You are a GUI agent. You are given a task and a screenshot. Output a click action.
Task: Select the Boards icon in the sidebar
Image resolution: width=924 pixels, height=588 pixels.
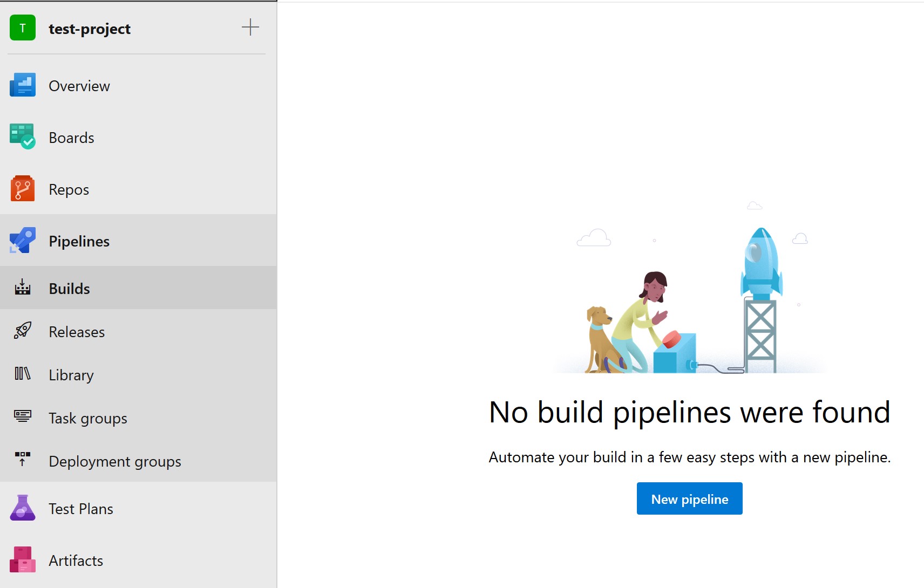coord(22,137)
